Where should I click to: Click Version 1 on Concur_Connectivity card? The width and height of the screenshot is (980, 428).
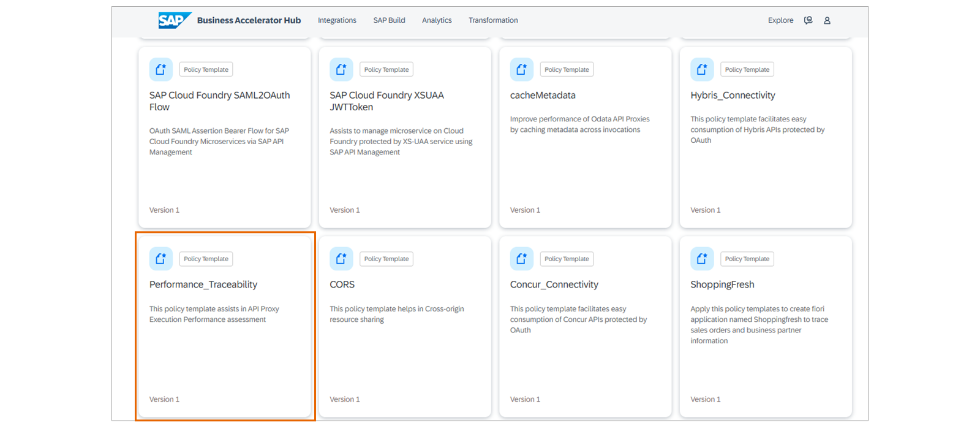(x=525, y=399)
